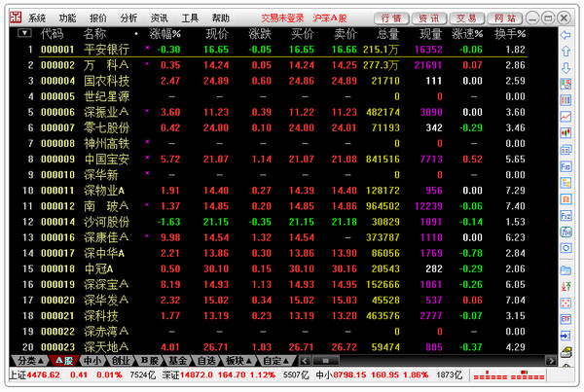Click the F12 sidebar icon
The image size is (584, 392).
pos(566,215)
